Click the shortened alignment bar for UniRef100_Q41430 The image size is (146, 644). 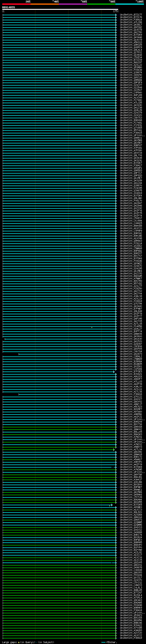[x=61, y=339]
